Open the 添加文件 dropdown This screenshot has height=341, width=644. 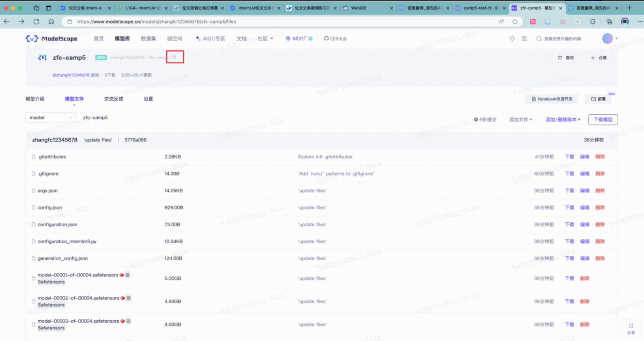[x=521, y=120]
